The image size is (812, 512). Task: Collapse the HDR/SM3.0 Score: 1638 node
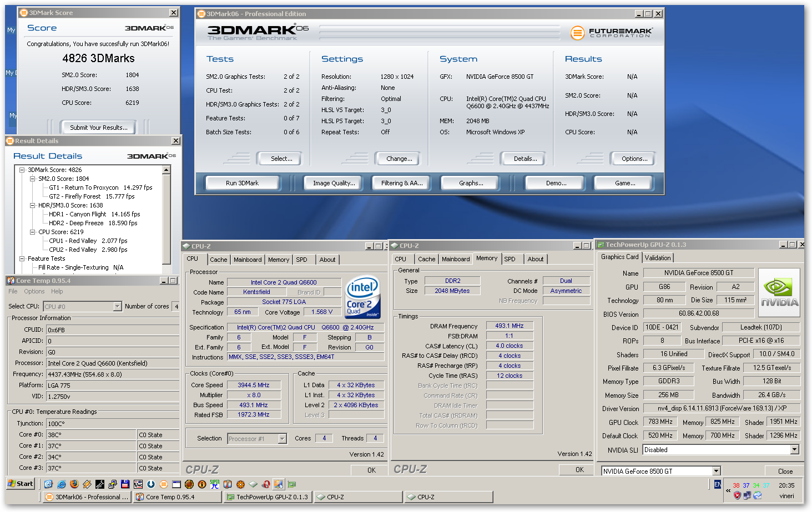click(32, 205)
